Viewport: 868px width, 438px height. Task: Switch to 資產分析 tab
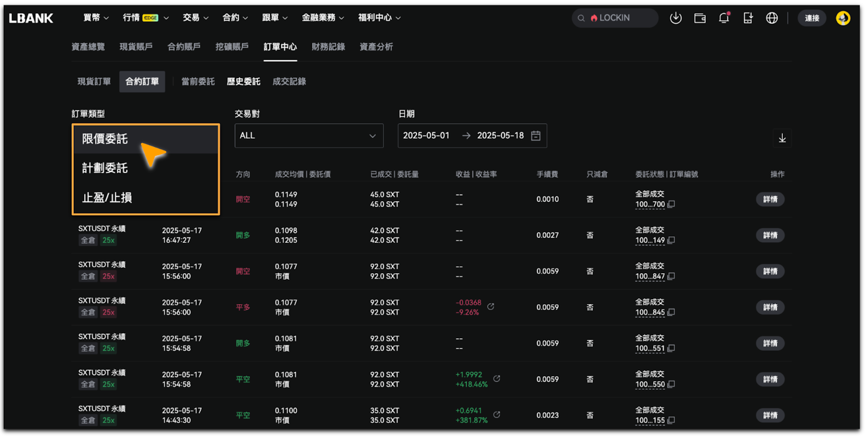(x=376, y=47)
